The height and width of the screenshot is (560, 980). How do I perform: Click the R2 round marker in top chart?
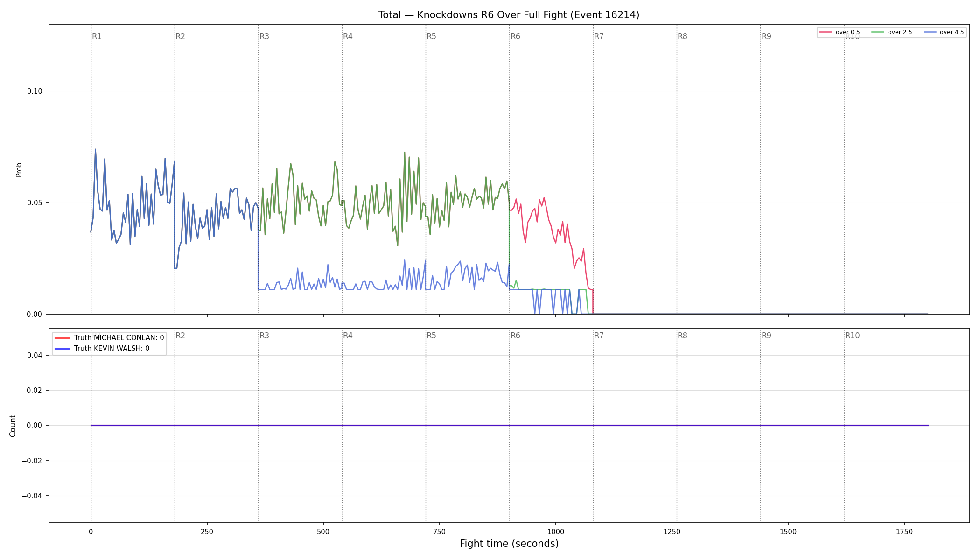(180, 36)
